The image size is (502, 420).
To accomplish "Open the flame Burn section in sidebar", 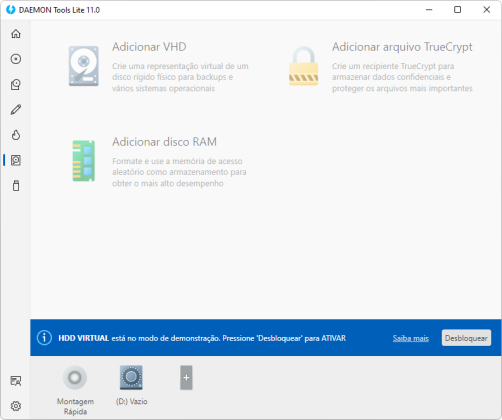I will (16, 135).
